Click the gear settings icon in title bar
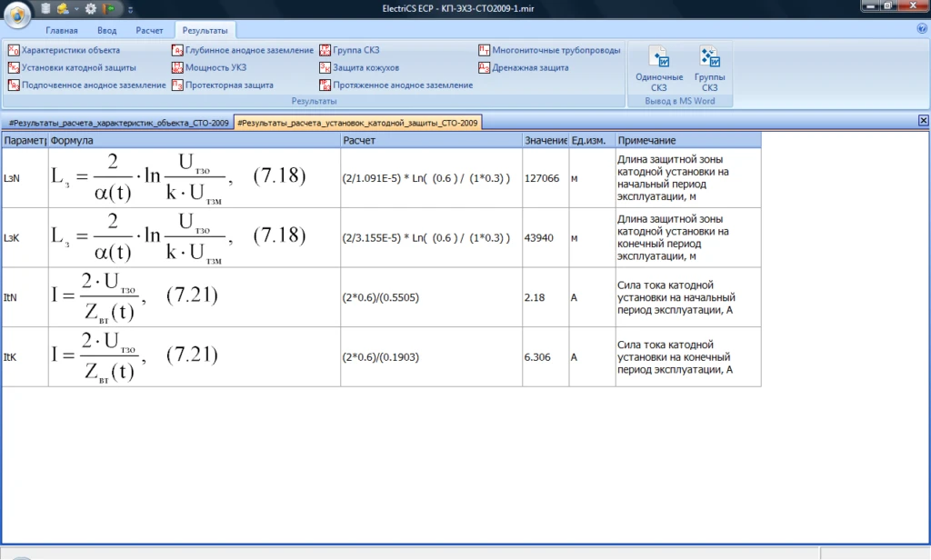The image size is (931, 560). 91,8
